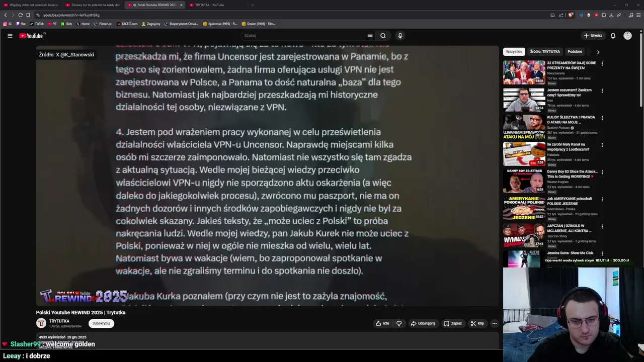The width and height of the screenshot is (644, 362).
Task: Open the account avatar menu
Action: (x=627, y=36)
